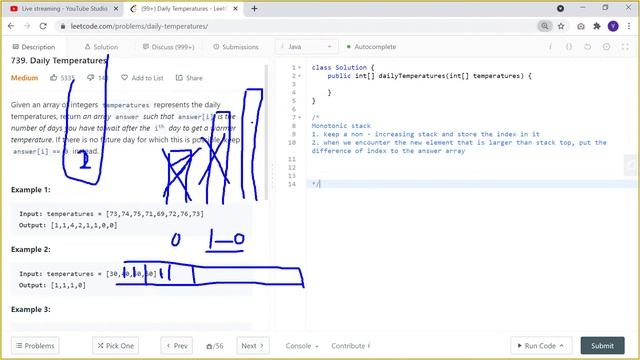Go to the Next problem

coord(253,346)
